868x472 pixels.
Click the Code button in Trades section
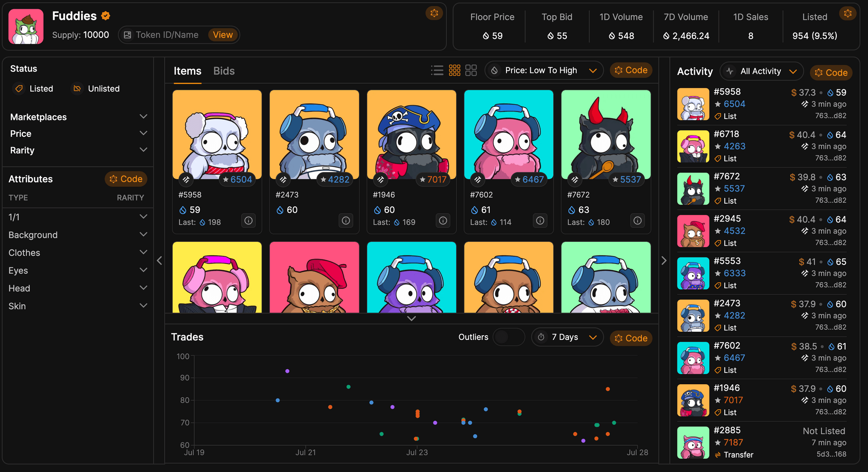631,337
